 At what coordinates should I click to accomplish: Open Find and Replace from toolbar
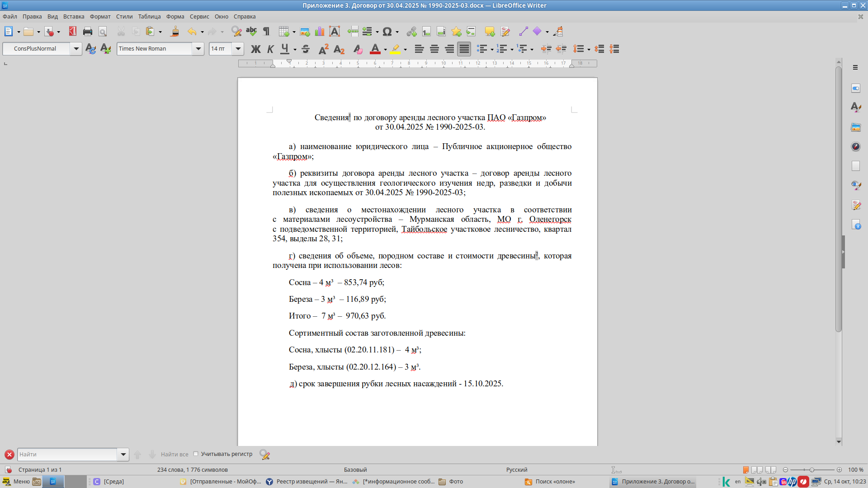pyautogui.click(x=236, y=32)
